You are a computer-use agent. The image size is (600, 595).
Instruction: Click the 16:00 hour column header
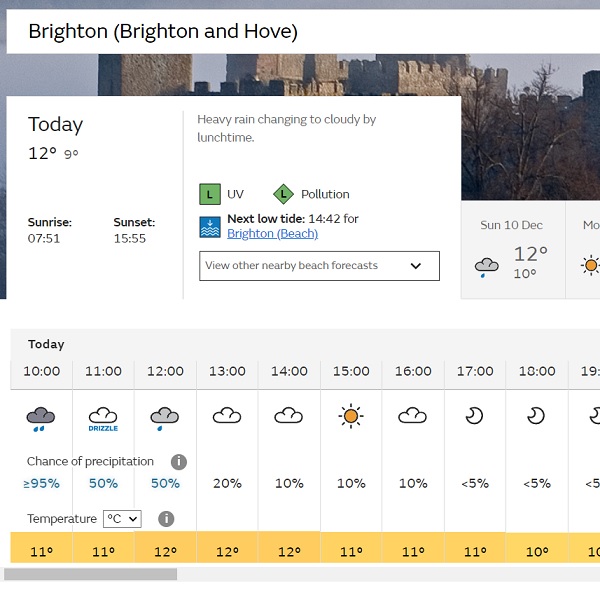(x=413, y=371)
